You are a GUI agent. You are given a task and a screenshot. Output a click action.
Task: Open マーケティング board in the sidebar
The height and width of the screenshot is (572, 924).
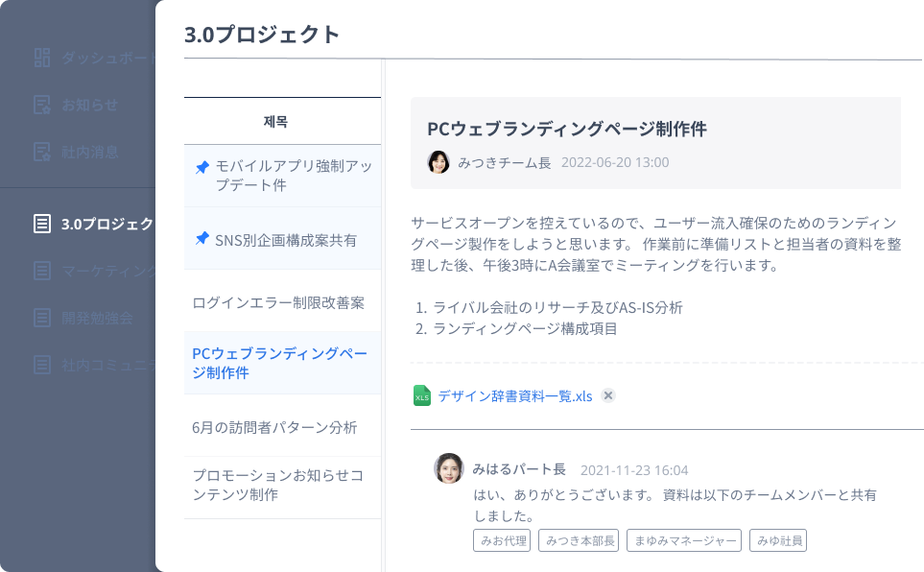(x=94, y=271)
